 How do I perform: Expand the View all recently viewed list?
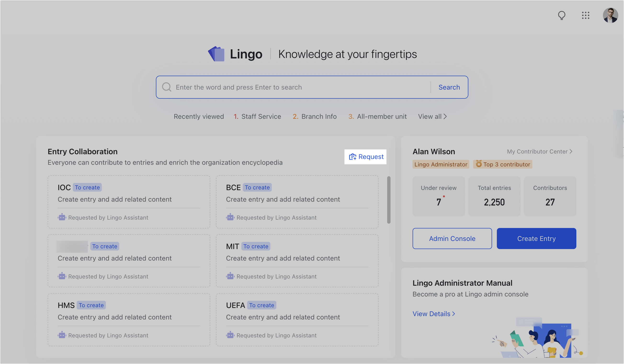432,116
